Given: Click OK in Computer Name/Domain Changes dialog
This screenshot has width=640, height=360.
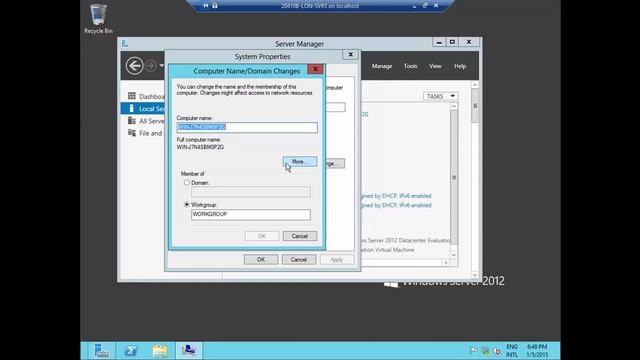Looking at the screenshot, I should pos(262,236).
